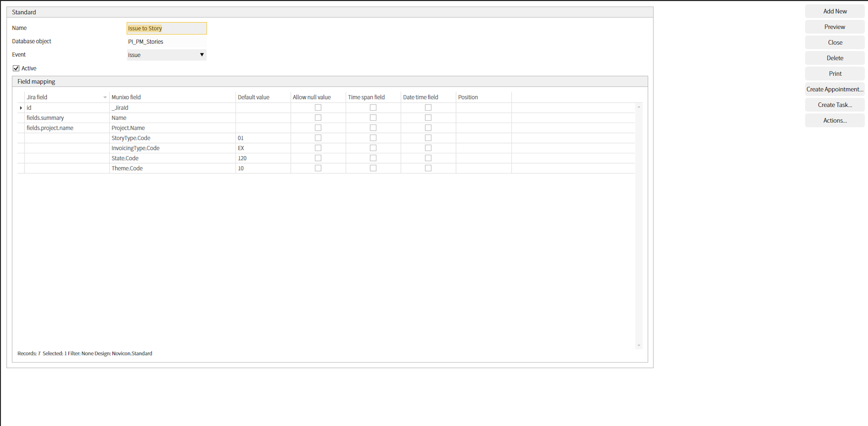Image resolution: width=868 pixels, height=426 pixels.
Task: Click the Position column header
Action: [483, 97]
